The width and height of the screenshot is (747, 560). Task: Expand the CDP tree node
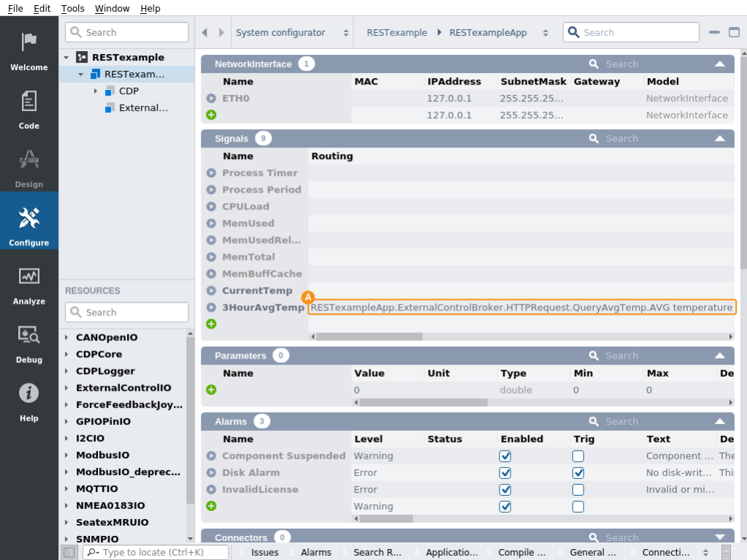(96, 91)
